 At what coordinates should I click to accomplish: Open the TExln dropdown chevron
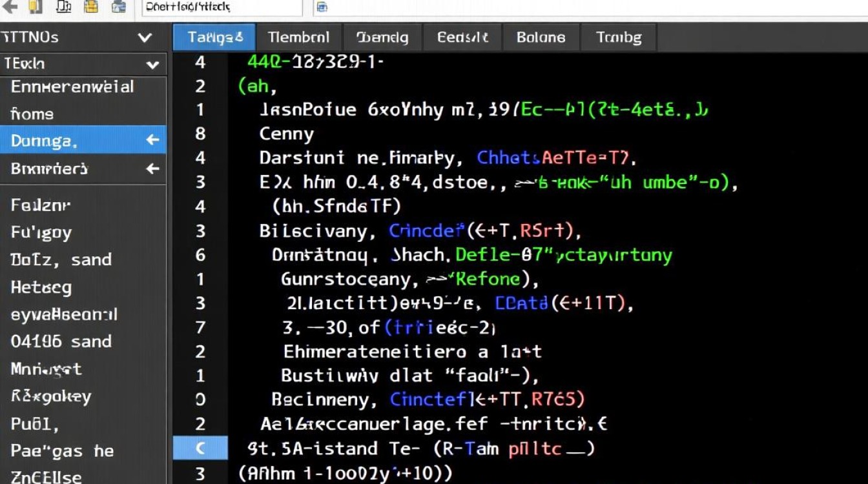click(x=152, y=65)
